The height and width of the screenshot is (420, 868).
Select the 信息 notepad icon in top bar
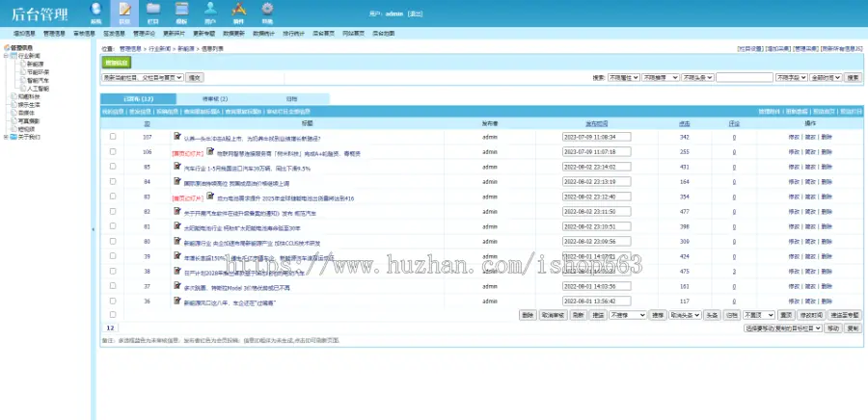[x=124, y=9]
